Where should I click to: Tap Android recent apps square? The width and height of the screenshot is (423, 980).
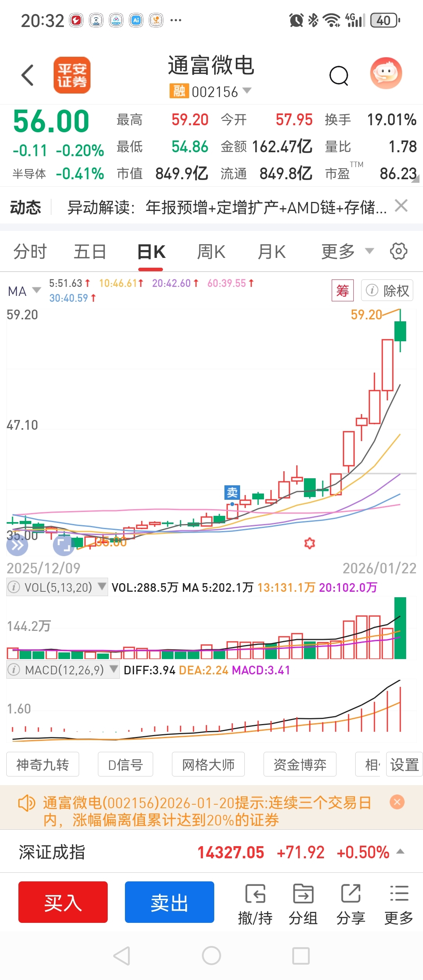(x=301, y=956)
